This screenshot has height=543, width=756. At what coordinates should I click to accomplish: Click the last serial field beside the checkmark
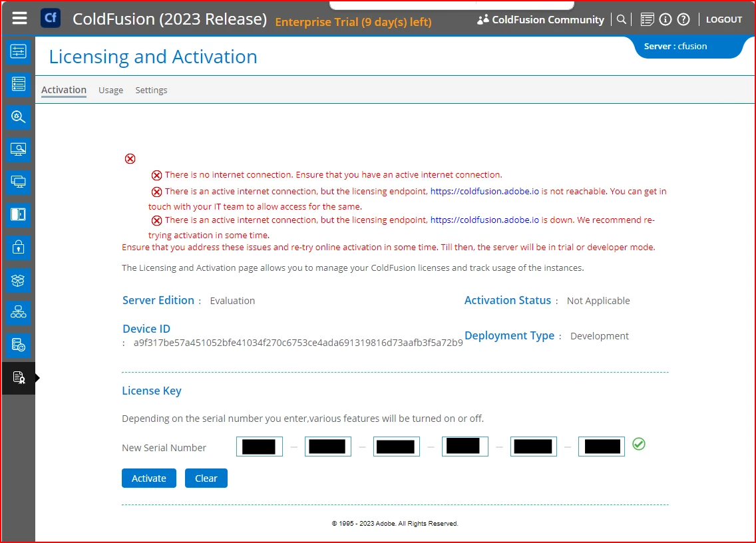pos(602,447)
